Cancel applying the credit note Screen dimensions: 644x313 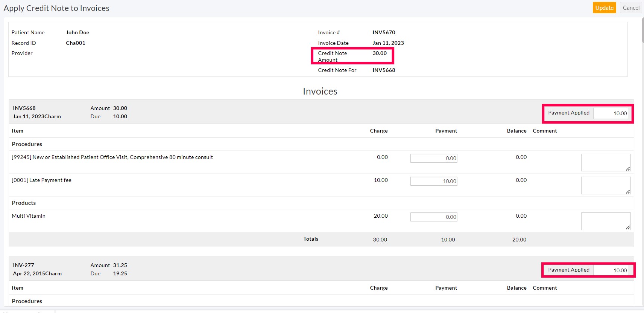(631, 8)
